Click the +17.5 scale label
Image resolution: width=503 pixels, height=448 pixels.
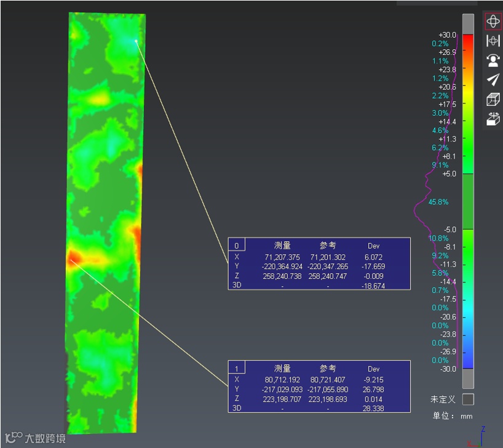click(x=447, y=105)
